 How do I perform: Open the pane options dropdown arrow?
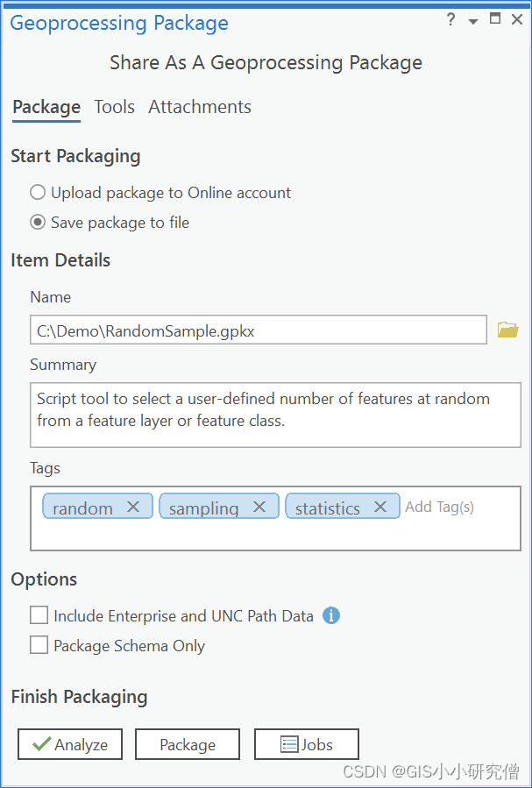(473, 21)
